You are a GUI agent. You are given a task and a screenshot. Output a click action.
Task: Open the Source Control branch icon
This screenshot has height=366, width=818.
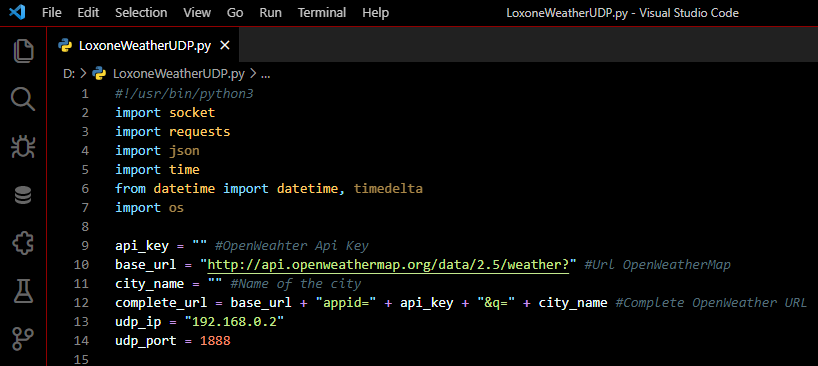pyautogui.click(x=23, y=339)
